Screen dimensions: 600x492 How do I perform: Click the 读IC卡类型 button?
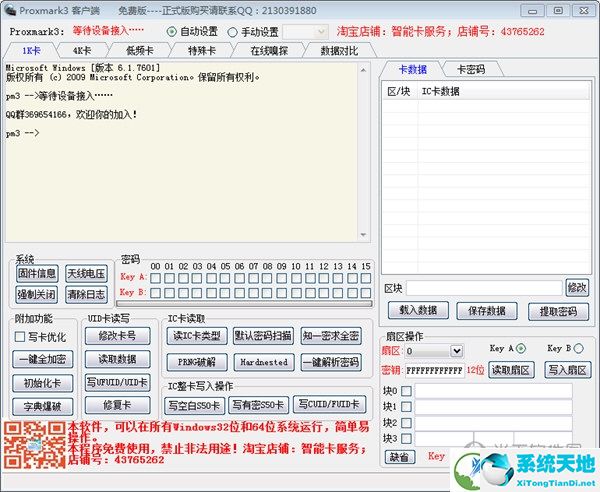click(197, 336)
